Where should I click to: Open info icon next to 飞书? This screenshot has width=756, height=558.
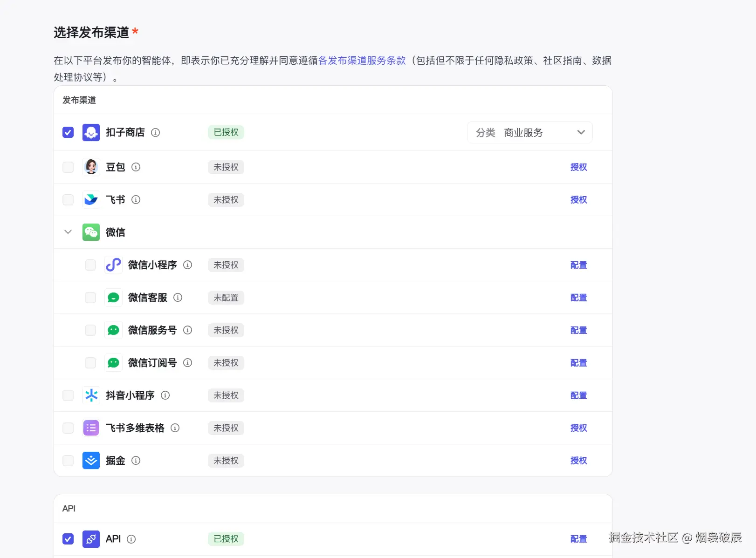[136, 199]
